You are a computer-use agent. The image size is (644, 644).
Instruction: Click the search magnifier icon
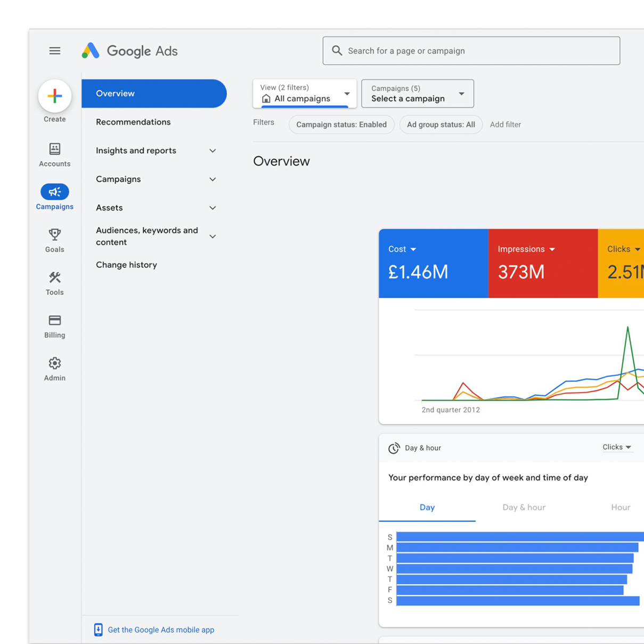pyautogui.click(x=337, y=51)
